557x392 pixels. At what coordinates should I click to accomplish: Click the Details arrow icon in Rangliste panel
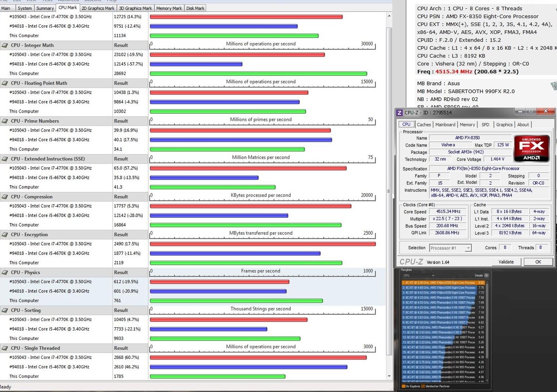click(x=486, y=276)
